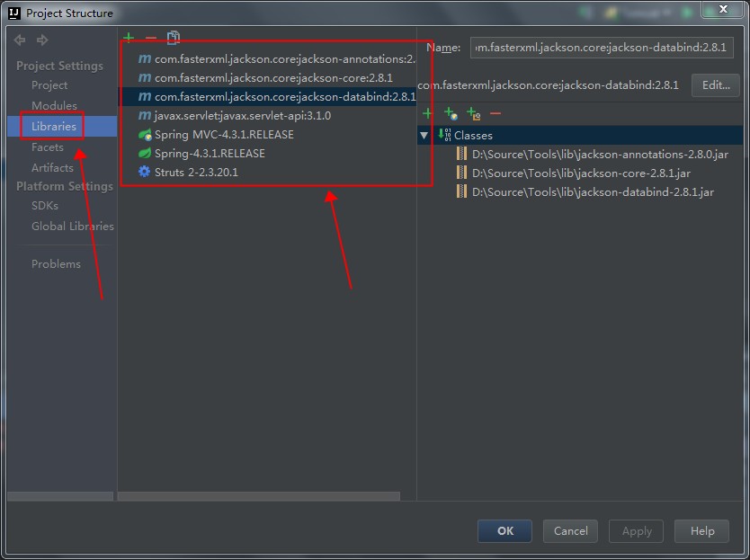
Task: Click the Maven icon of jackson-annotations library
Action: coord(145,58)
